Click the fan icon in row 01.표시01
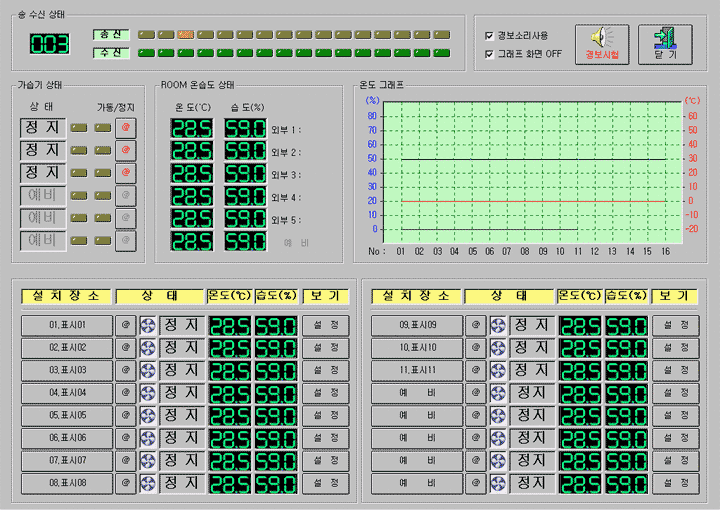 coord(148,325)
